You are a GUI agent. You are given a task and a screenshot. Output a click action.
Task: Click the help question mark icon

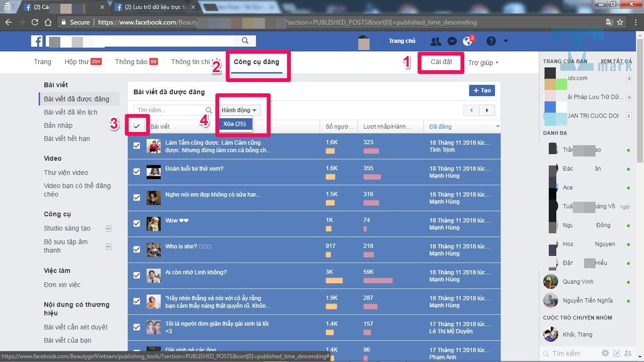pos(491,41)
